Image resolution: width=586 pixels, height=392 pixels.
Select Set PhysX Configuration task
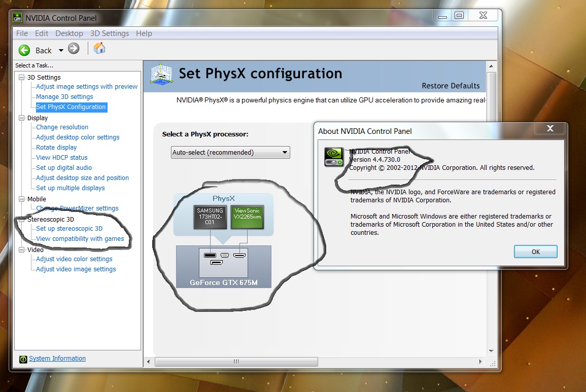(71, 107)
